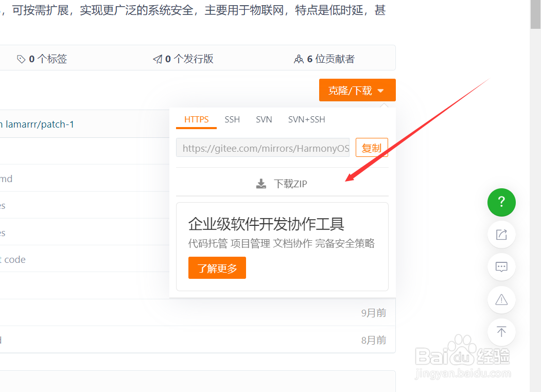
Task: Click the contributors icon beside 6 位贡献者
Action: pyautogui.click(x=299, y=59)
